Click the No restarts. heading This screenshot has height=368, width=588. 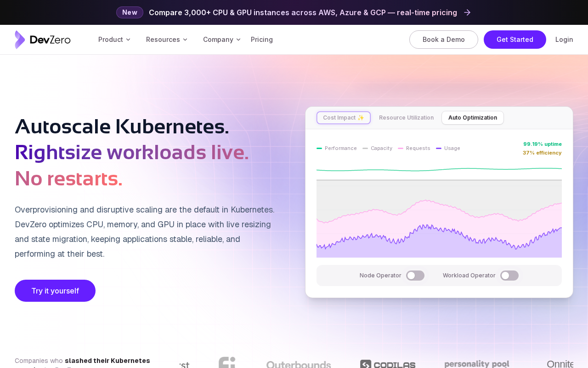click(x=68, y=178)
